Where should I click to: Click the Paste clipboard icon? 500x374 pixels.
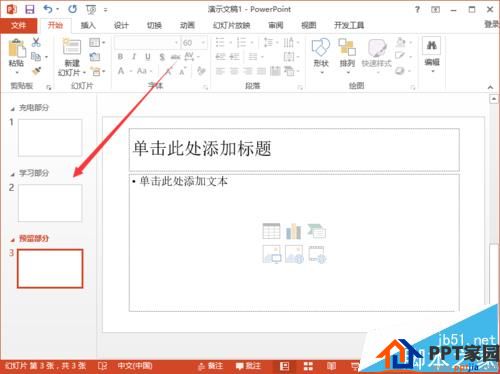point(17,48)
